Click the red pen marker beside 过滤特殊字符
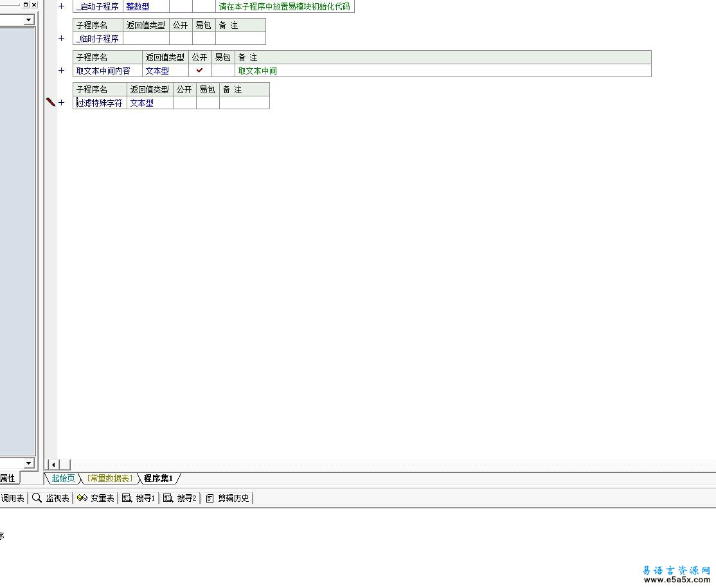716x588 pixels. pos(51,102)
